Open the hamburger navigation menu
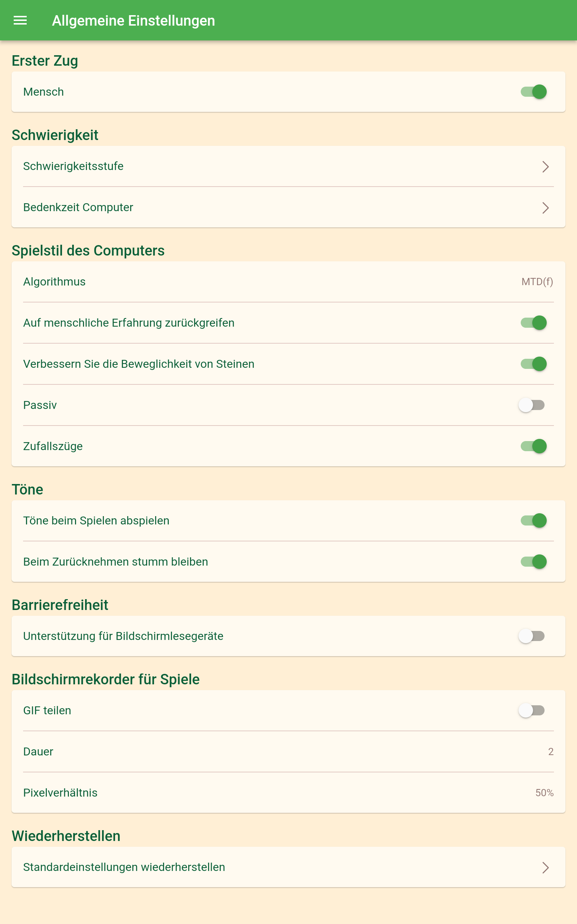 20,21
